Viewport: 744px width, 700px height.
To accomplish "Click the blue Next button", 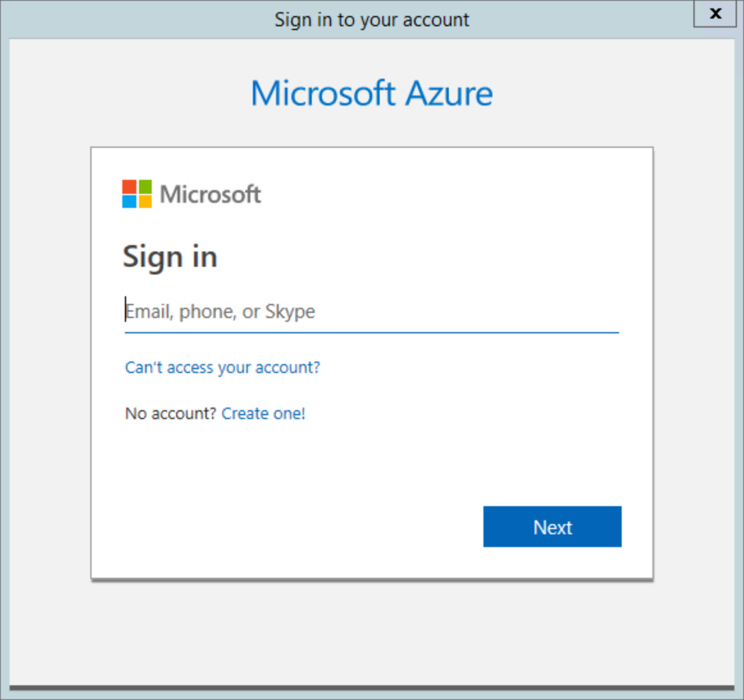I will pos(553,527).
